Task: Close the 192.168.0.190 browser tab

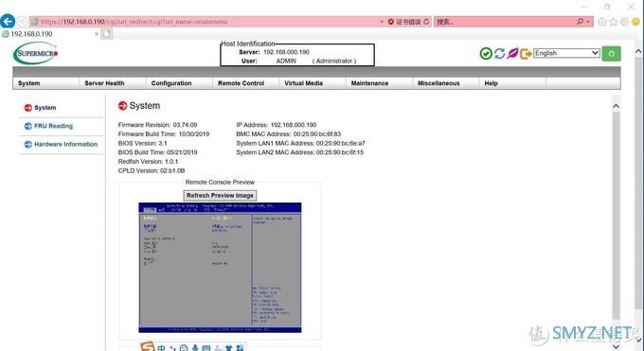Action: click(x=97, y=34)
